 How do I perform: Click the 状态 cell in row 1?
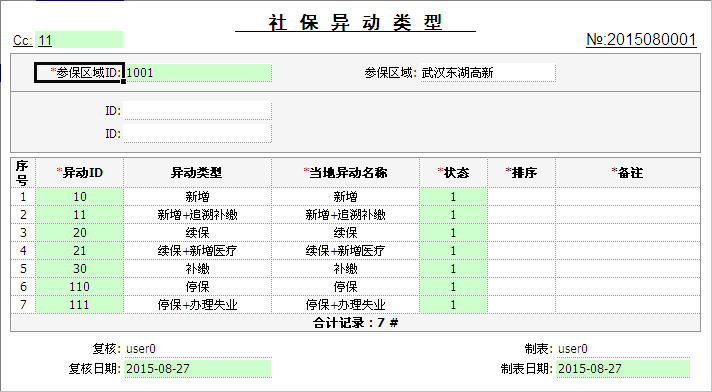point(453,197)
